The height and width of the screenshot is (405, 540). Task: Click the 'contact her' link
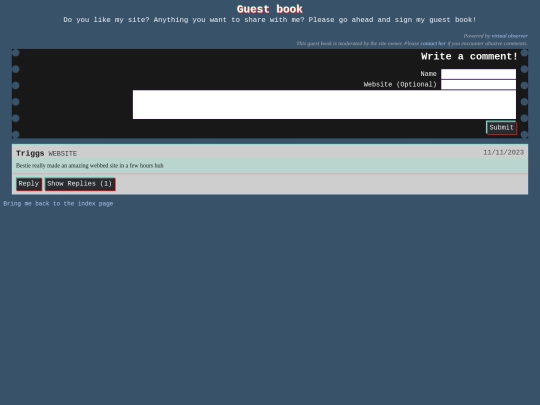pyautogui.click(x=433, y=43)
